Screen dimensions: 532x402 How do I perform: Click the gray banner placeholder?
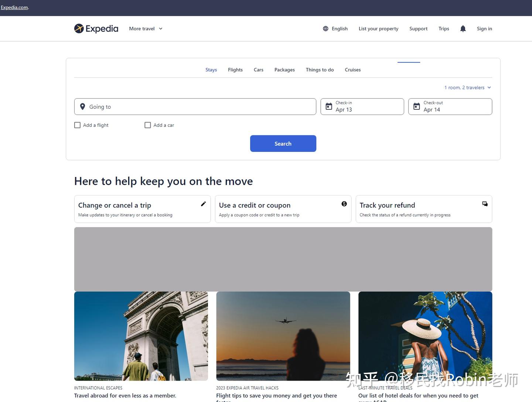click(x=283, y=259)
